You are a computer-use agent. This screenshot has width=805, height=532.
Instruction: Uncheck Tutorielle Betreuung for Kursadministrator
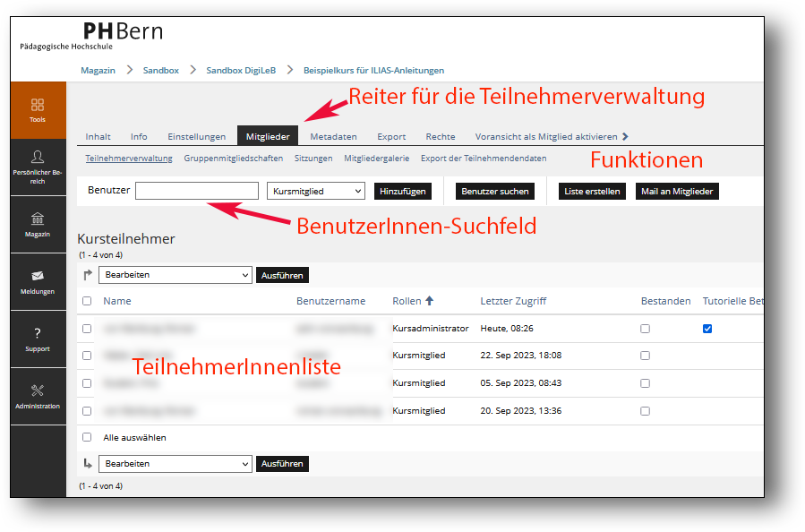click(707, 329)
